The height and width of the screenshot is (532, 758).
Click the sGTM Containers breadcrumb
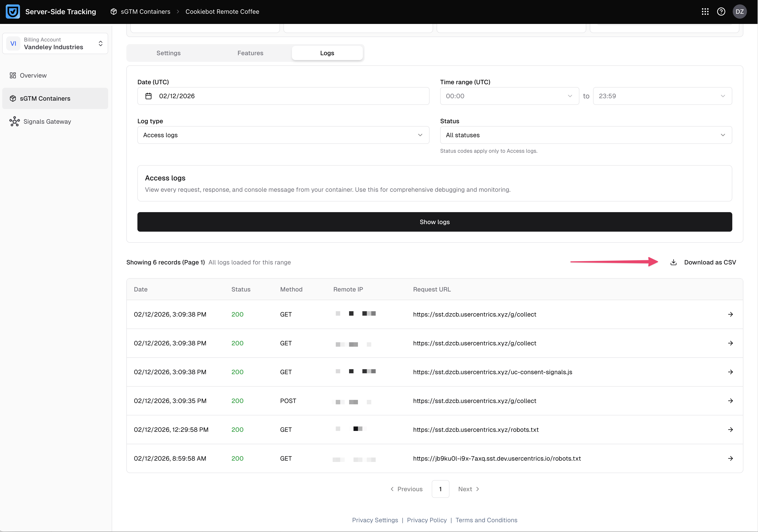145,12
